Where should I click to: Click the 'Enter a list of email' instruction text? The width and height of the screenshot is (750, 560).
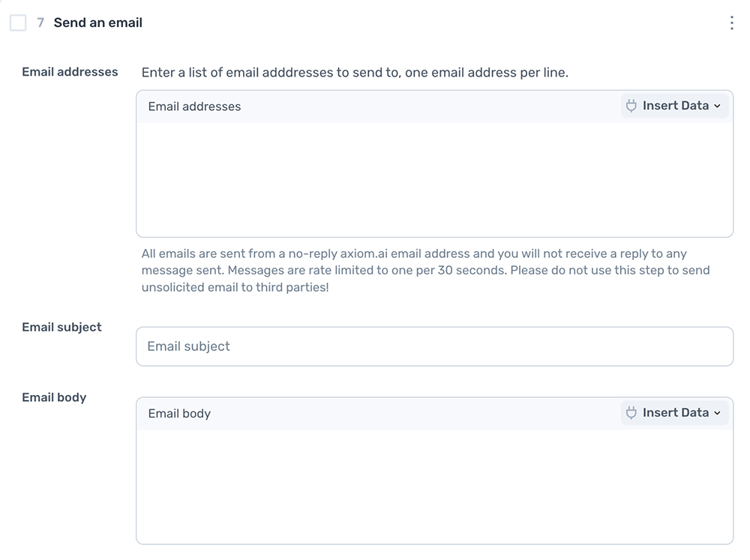[355, 73]
